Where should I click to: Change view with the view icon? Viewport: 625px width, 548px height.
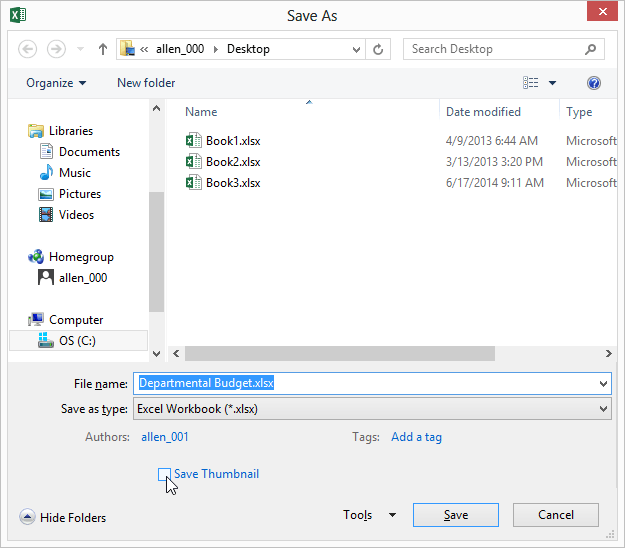[531, 83]
